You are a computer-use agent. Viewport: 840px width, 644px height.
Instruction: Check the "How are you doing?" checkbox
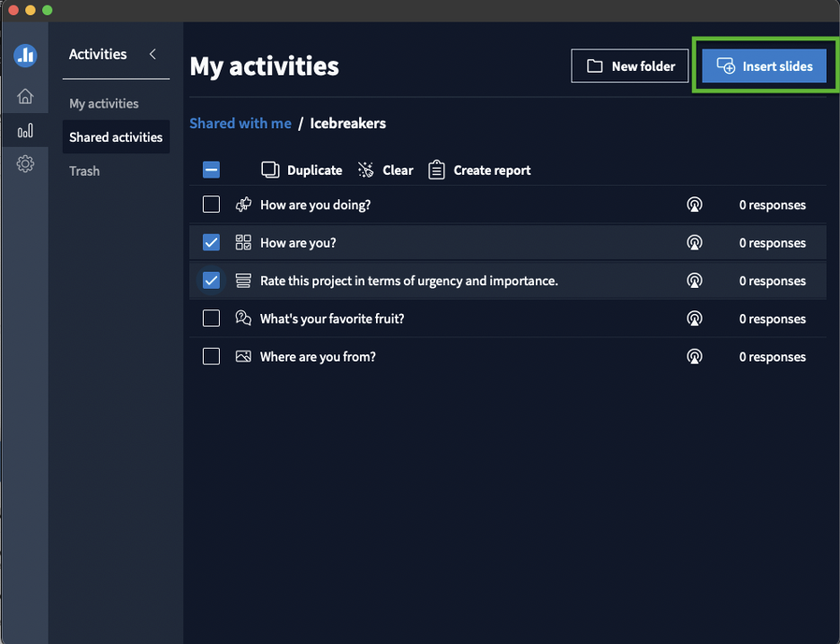pos(211,205)
